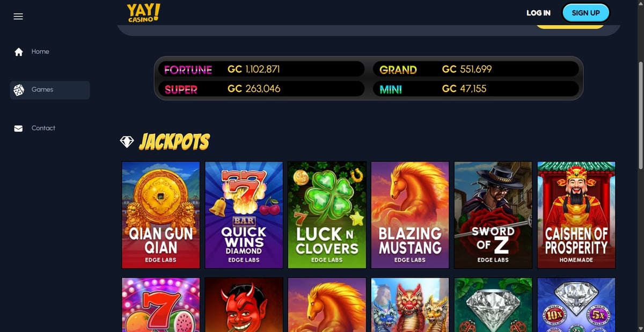Click the Contact envelope icon
This screenshot has width=644, height=332.
point(19,128)
